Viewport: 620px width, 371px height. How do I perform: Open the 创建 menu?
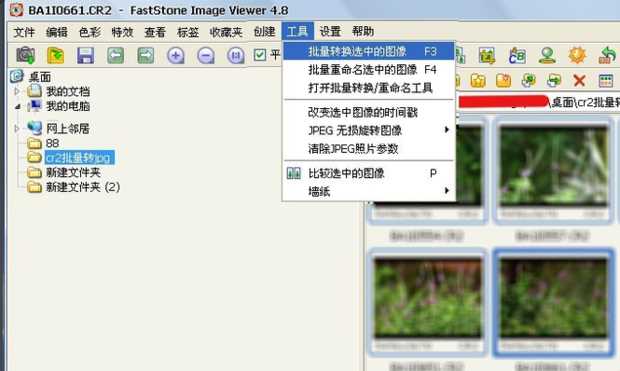click(x=264, y=32)
